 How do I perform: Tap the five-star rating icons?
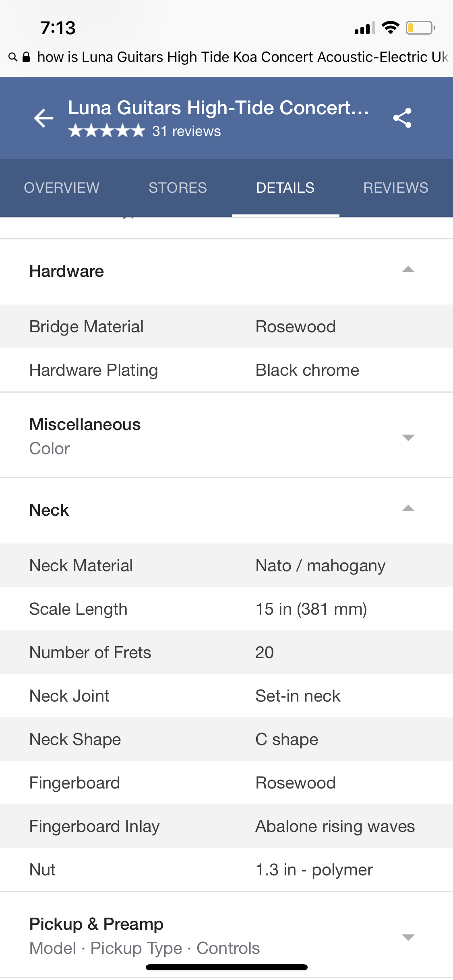click(x=106, y=131)
